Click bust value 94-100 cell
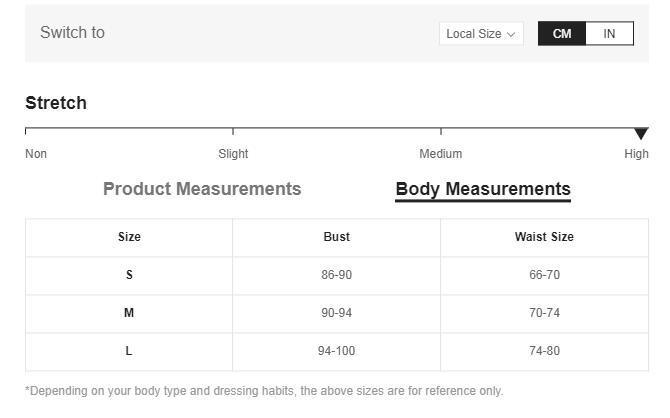The height and width of the screenshot is (418, 670). tap(337, 351)
